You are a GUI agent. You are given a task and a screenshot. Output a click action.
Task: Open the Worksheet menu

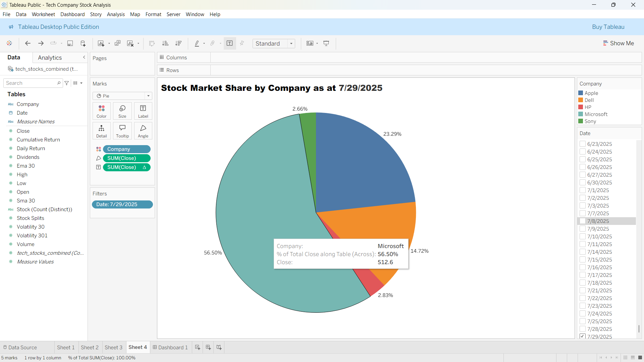coord(43,14)
